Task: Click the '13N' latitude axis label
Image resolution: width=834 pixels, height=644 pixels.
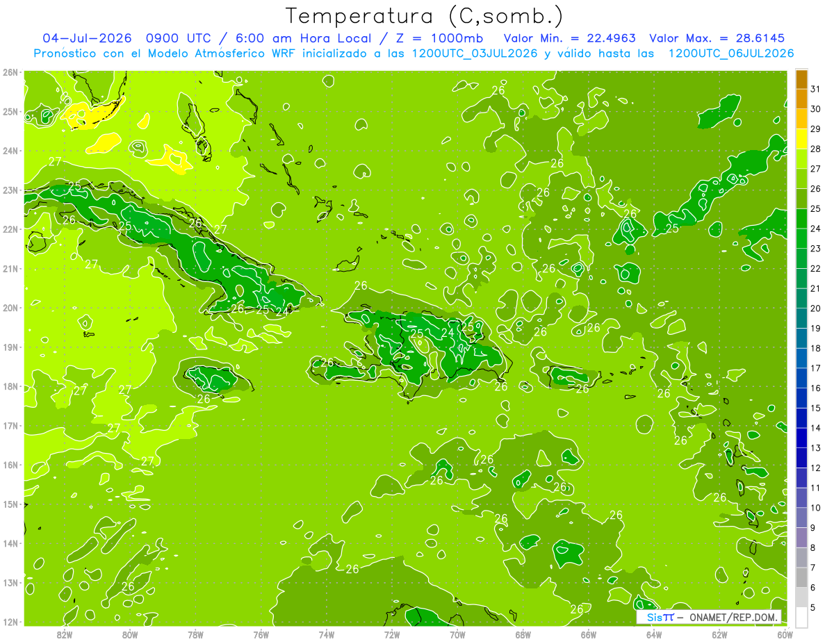Action: click(x=10, y=582)
